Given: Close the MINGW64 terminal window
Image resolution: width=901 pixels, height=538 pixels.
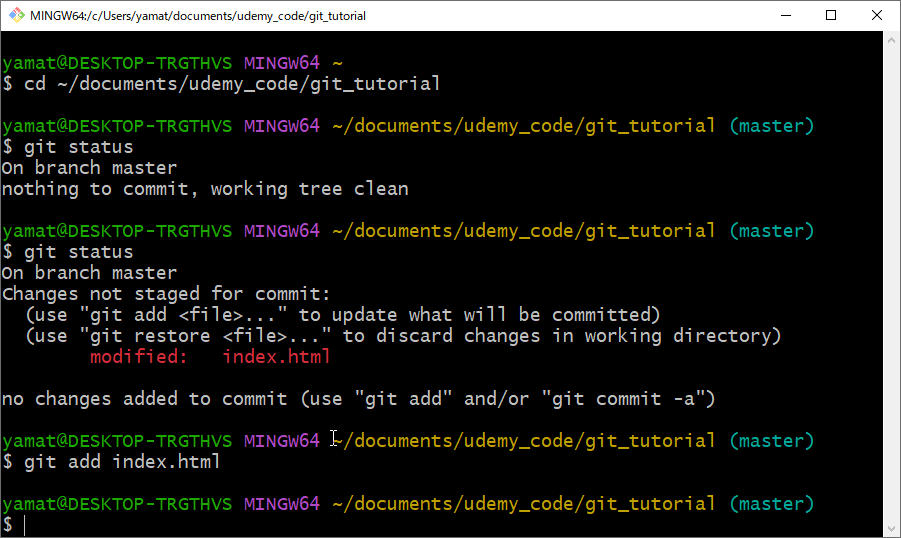Looking at the screenshot, I should (x=877, y=16).
